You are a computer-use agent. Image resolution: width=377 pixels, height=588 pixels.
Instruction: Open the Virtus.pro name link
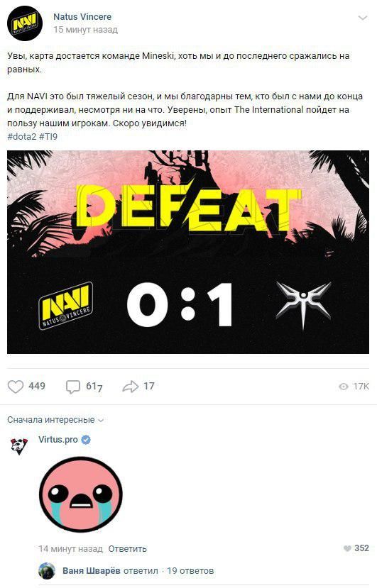point(58,440)
